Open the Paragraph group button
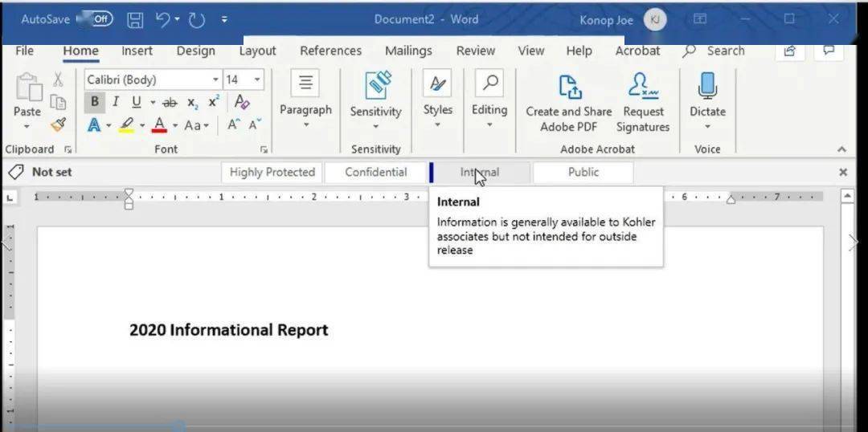The height and width of the screenshot is (432, 868). (305, 100)
